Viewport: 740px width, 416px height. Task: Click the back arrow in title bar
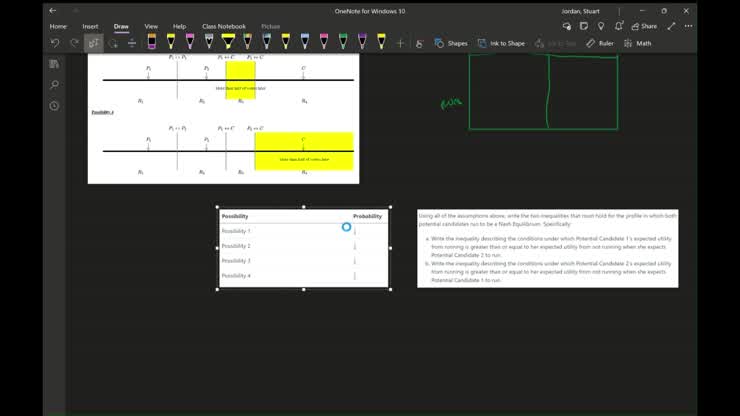pos(53,11)
